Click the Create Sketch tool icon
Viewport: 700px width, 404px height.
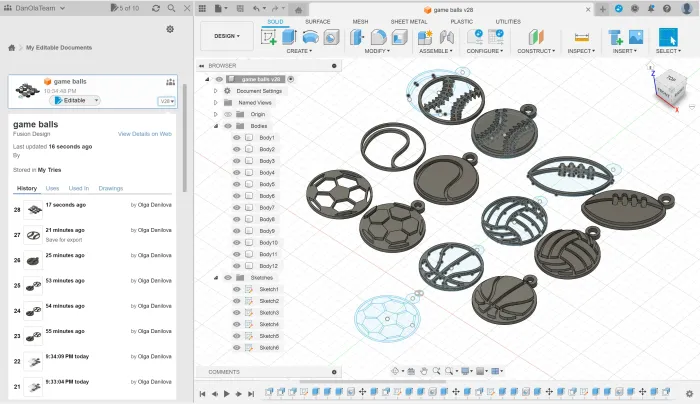pyautogui.click(x=269, y=37)
